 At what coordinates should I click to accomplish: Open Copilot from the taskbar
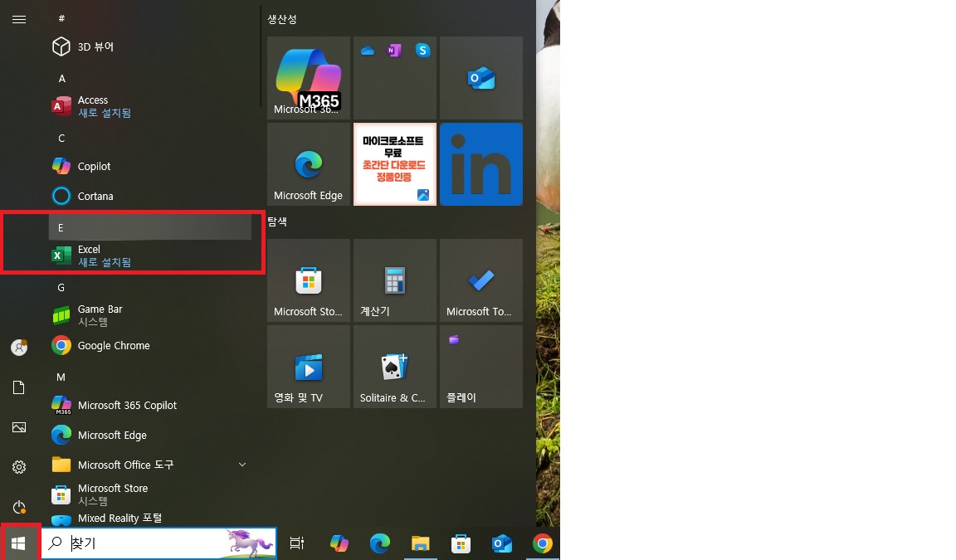[x=339, y=543]
